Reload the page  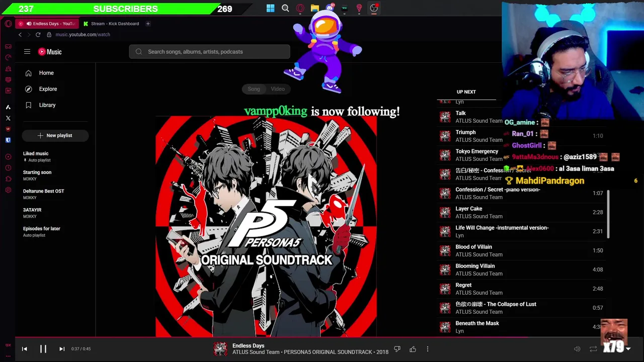[x=38, y=35]
